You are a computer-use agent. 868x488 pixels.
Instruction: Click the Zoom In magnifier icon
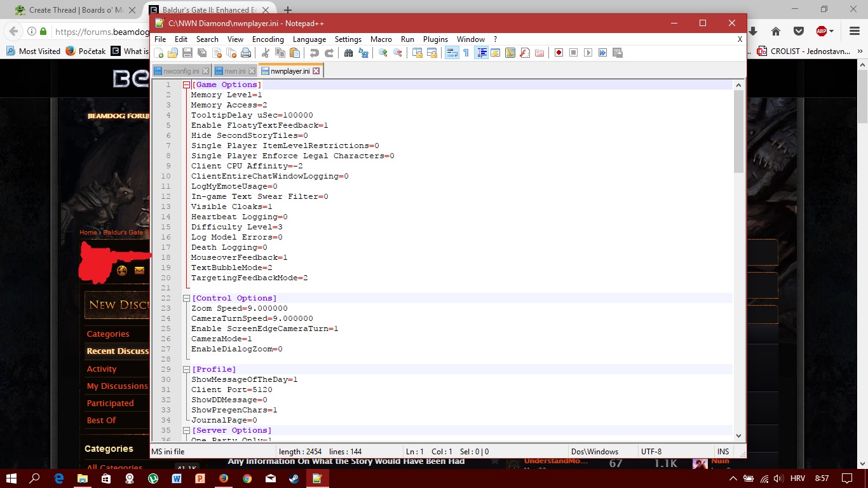[x=383, y=53]
